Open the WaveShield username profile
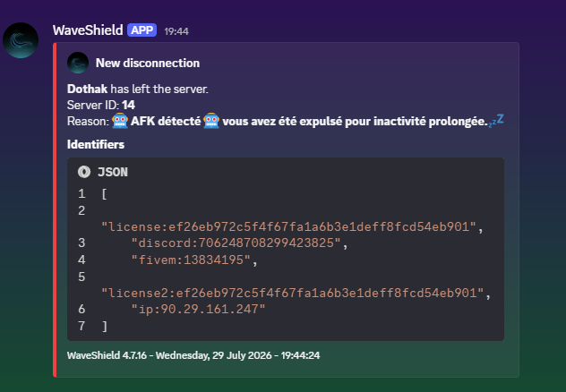 point(88,30)
